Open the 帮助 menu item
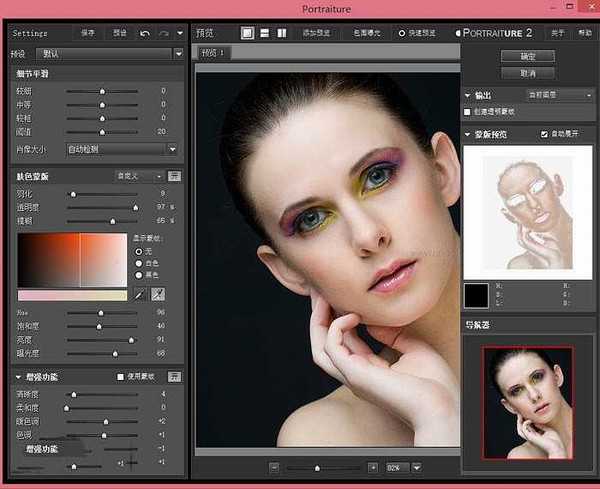Screen dimensions: 600x489 585,33
